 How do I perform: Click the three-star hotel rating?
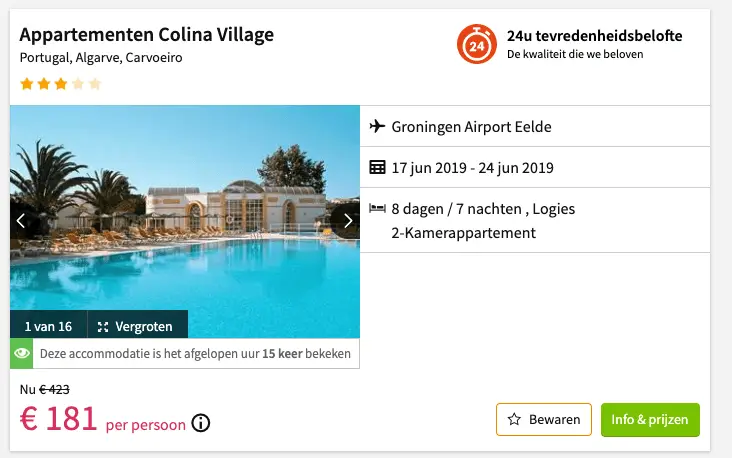[61, 84]
